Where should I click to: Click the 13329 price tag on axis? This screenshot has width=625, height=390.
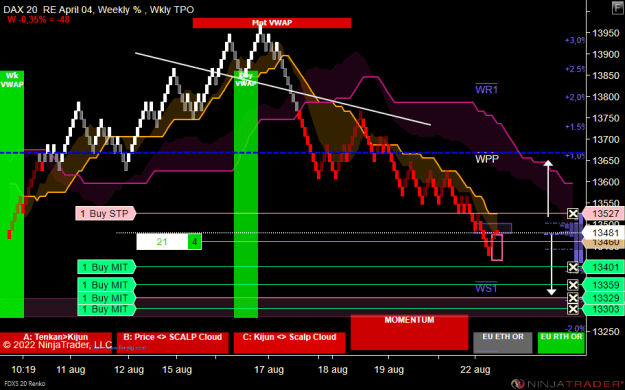[604, 298]
